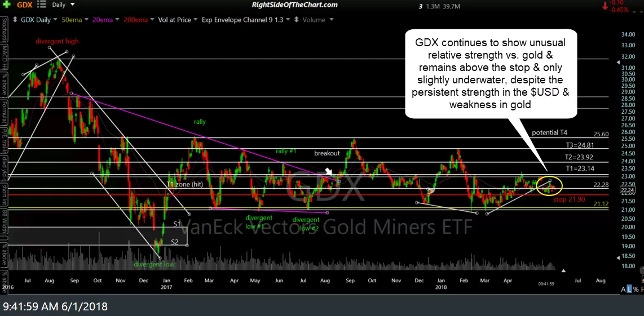The image size is (644, 316).
Task: Click the 34.00 price scale label
Action: 628,35
